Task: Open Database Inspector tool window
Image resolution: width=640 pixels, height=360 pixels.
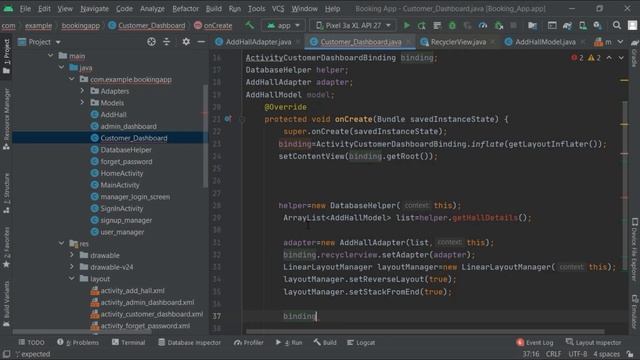Action: pos(189,342)
